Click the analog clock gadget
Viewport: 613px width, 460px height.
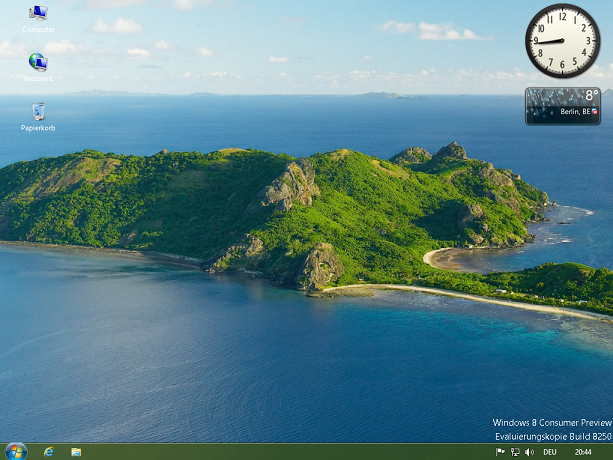[x=562, y=41]
